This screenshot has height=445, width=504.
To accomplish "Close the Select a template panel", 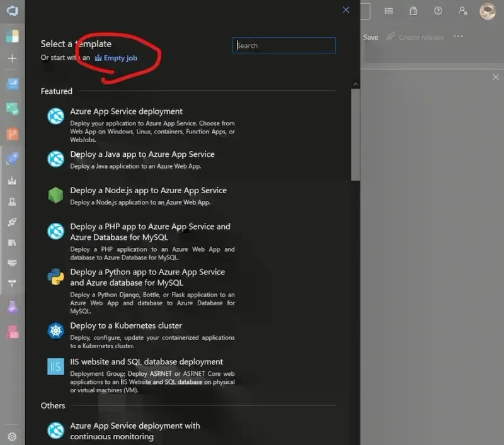I will point(346,10).
